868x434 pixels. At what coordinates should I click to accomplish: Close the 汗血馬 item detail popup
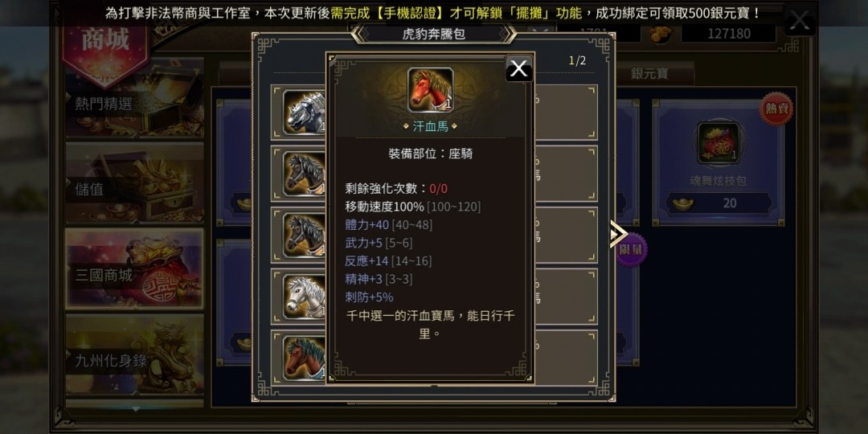coord(518,68)
